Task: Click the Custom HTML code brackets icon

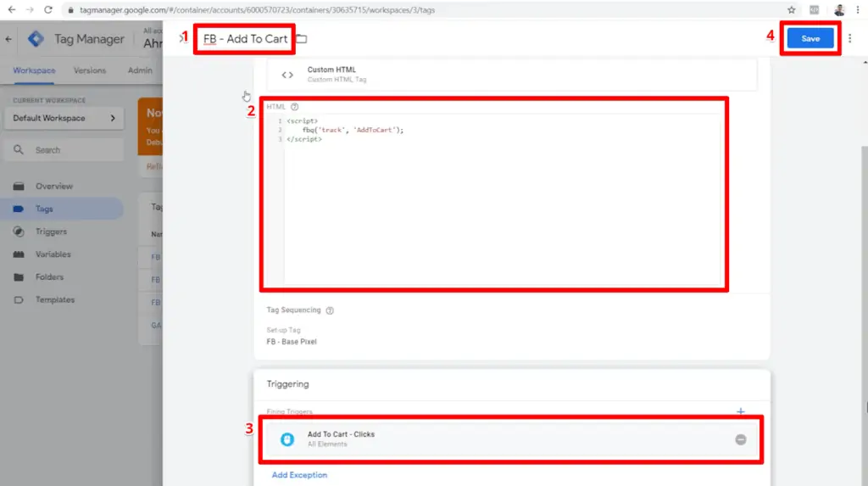Action: tap(287, 75)
